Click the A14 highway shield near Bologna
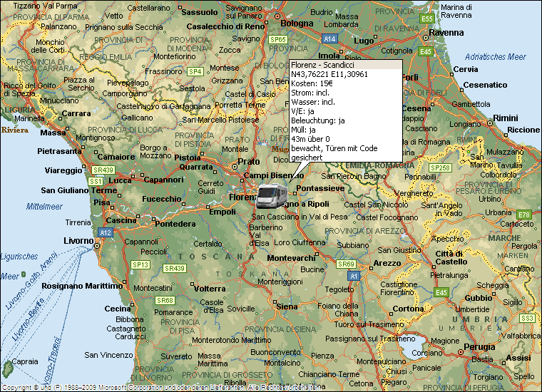This screenshot has width=542, height=392. point(329,38)
